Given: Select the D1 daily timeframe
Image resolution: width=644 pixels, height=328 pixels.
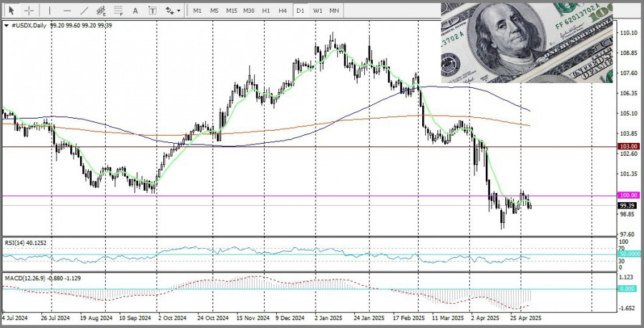Looking at the screenshot, I should (x=300, y=11).
